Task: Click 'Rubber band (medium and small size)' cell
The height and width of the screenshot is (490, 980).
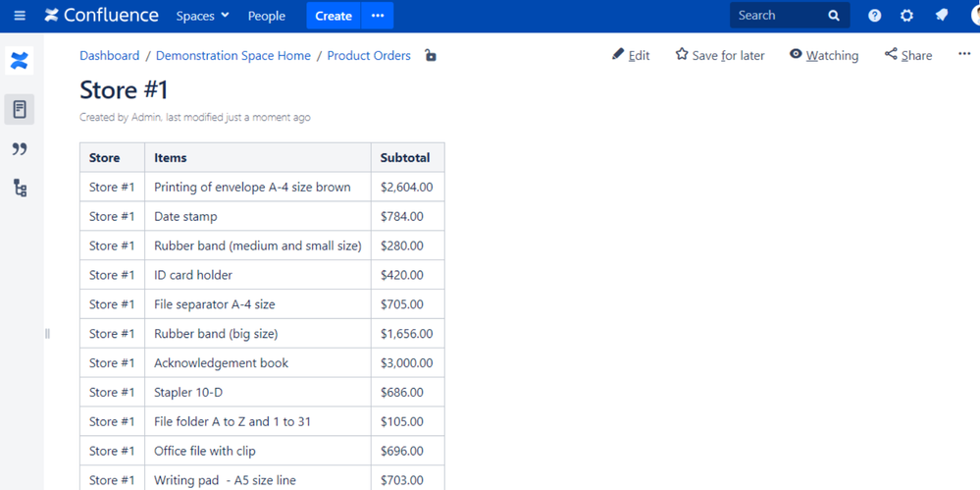Action: [258, 245]
